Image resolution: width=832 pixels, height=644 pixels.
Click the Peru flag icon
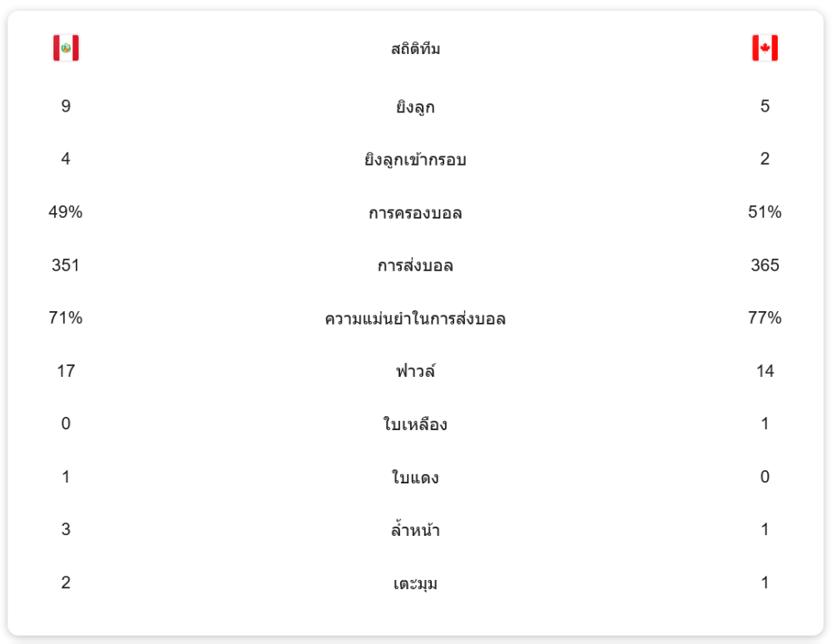point(66,48)
